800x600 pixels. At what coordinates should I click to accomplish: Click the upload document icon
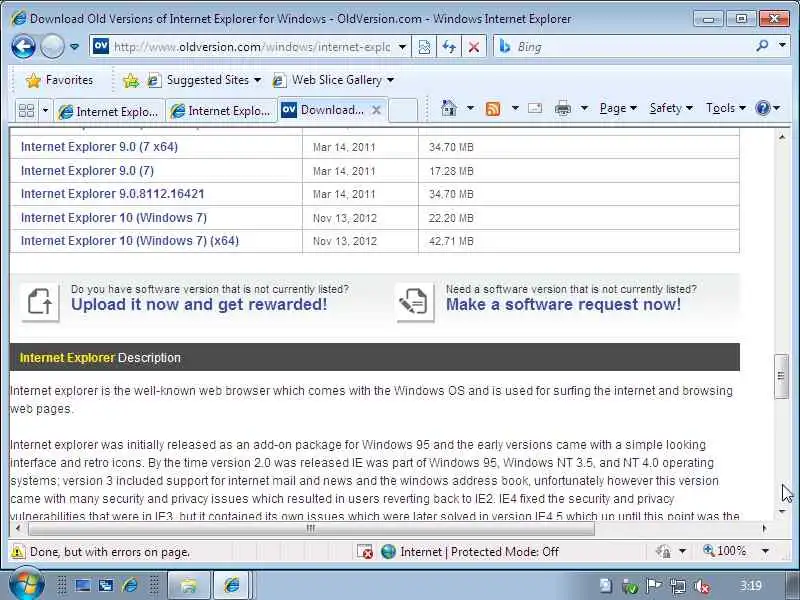40,302
